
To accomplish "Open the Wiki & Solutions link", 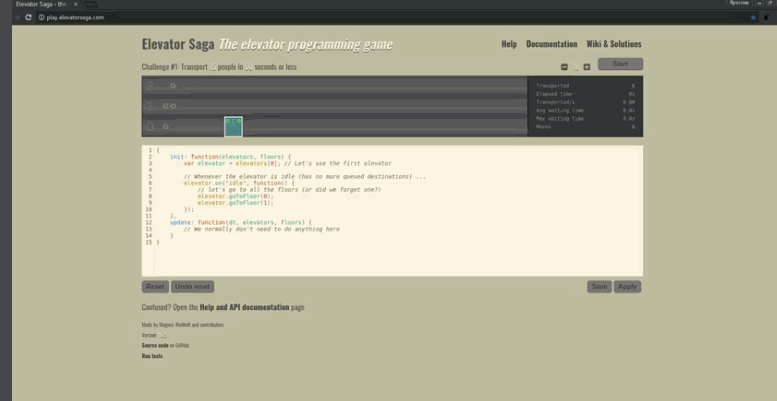I will [x=614, y=44].
